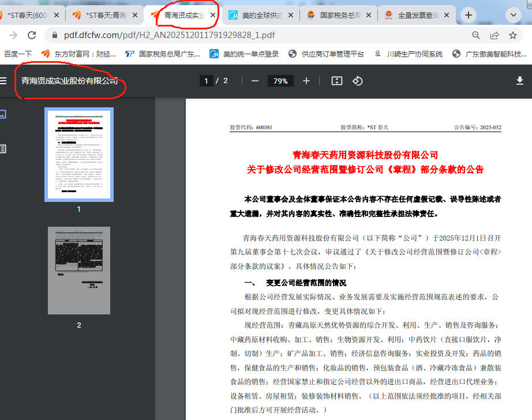View site security lock info

click(55, 35)
